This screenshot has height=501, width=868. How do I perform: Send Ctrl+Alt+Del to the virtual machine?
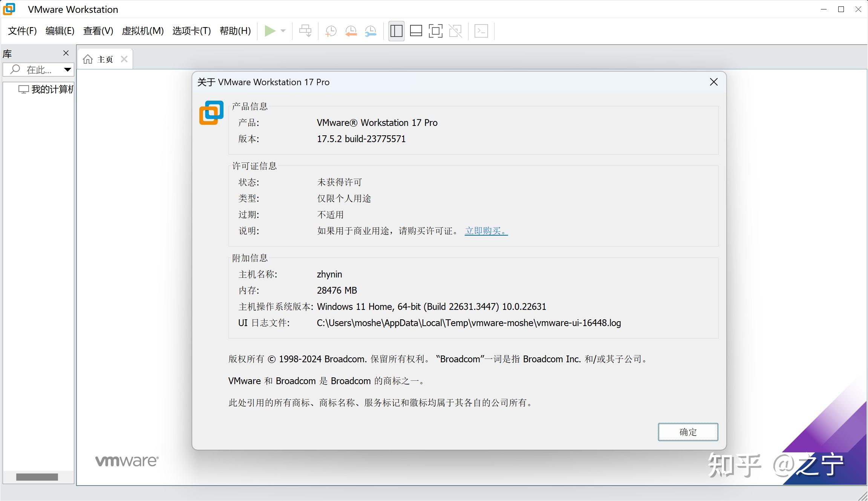(x=305, y=31)
